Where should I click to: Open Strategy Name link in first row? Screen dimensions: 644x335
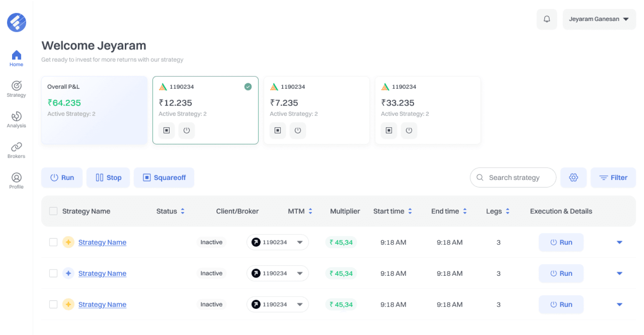103,242
